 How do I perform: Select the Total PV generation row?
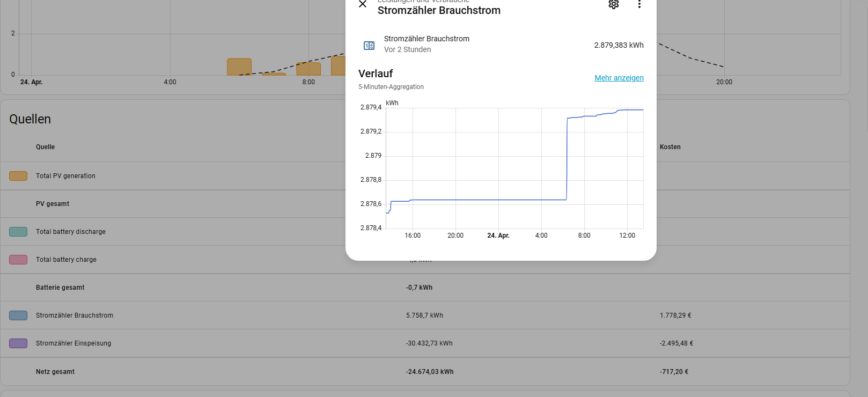point(65,176)
